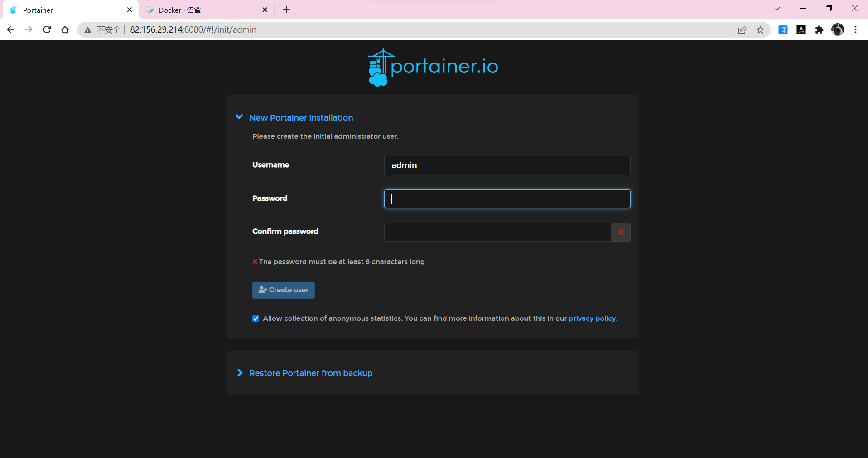Open a new browser tab
The image size is (868, 458).
click(x=286, y=10)
